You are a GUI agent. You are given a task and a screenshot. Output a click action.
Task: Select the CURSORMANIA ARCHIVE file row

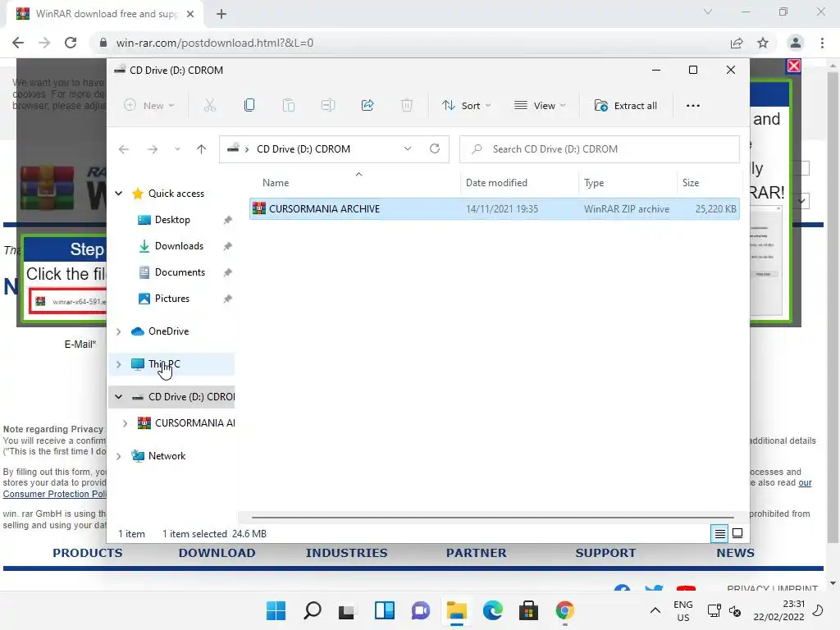pos(495,209)
